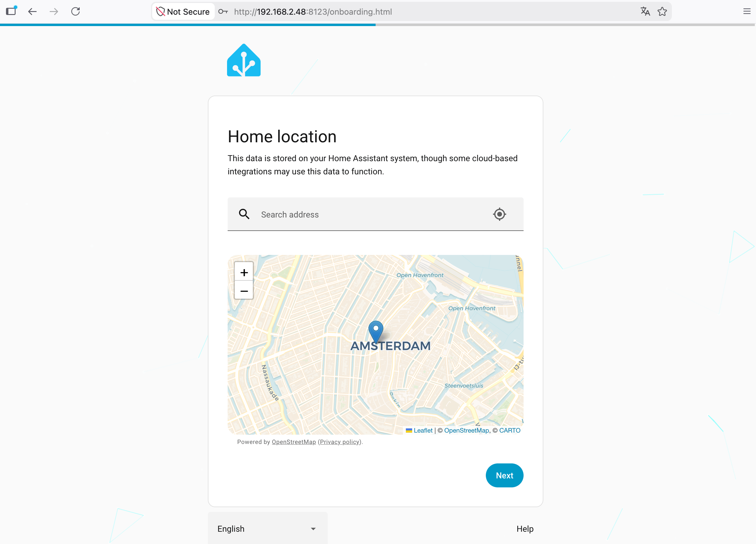Click the browser back arrow

32,12
